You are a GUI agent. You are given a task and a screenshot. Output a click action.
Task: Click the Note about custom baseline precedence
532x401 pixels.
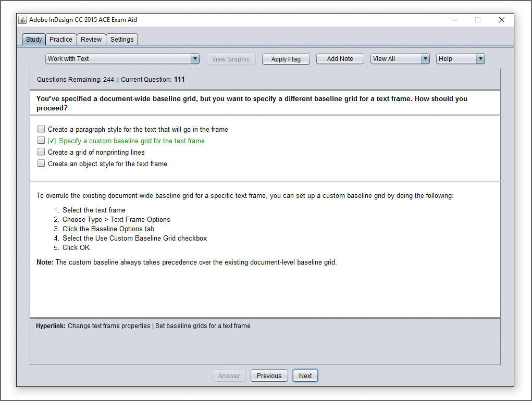pos(187,262)
